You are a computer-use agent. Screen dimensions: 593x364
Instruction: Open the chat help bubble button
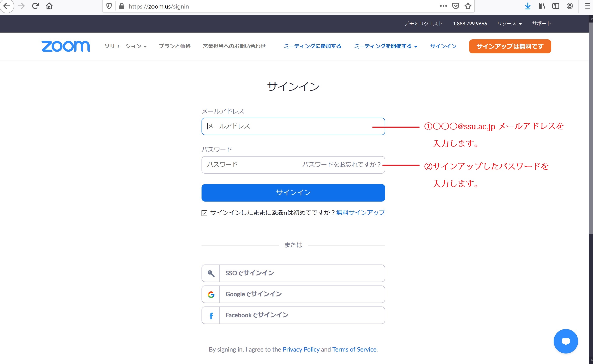565,341
